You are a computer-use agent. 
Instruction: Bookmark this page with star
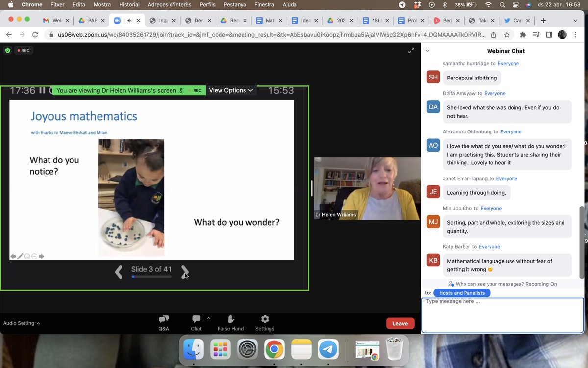(507, 35)
